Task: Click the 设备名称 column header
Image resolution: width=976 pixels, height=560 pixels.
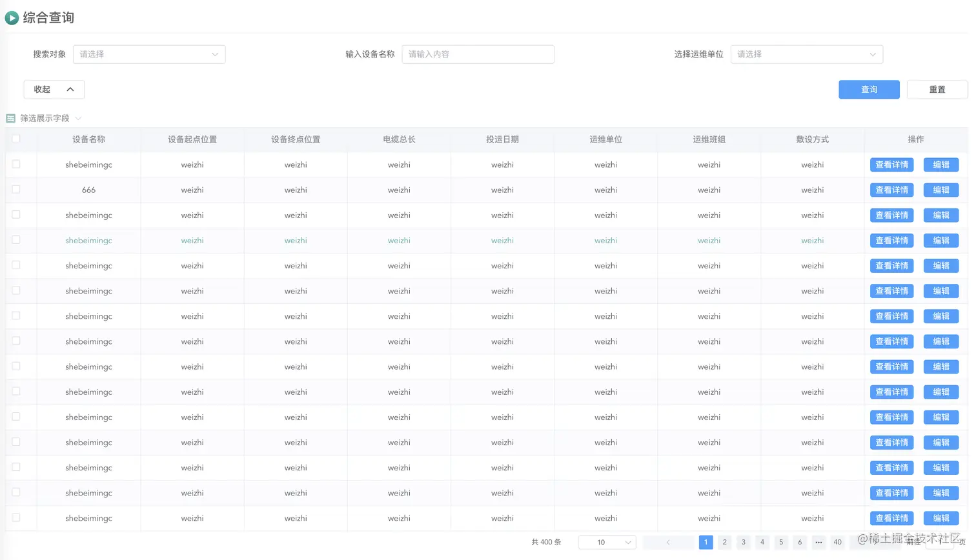Action: (89, 139)
